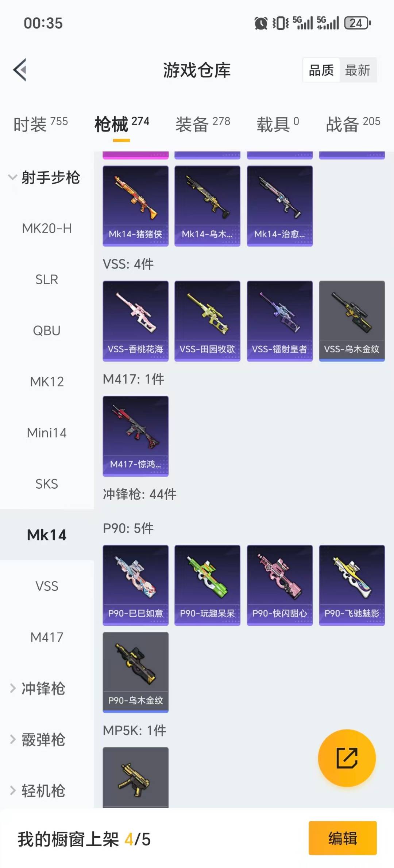Switch to the 时装 tab
Image resolution: width=394 pixels, height=868 pixels.
click(x=40, y=124)
